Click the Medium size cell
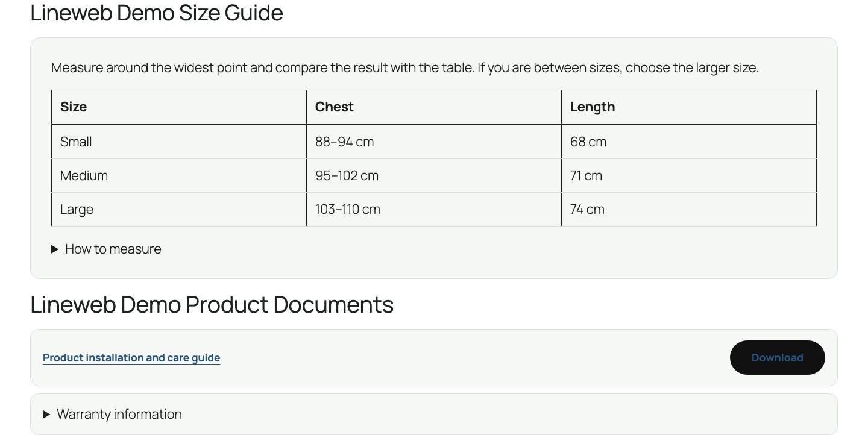Image resolution: width=868 pixels, height=435 pixels. click(x=179, y=176)
